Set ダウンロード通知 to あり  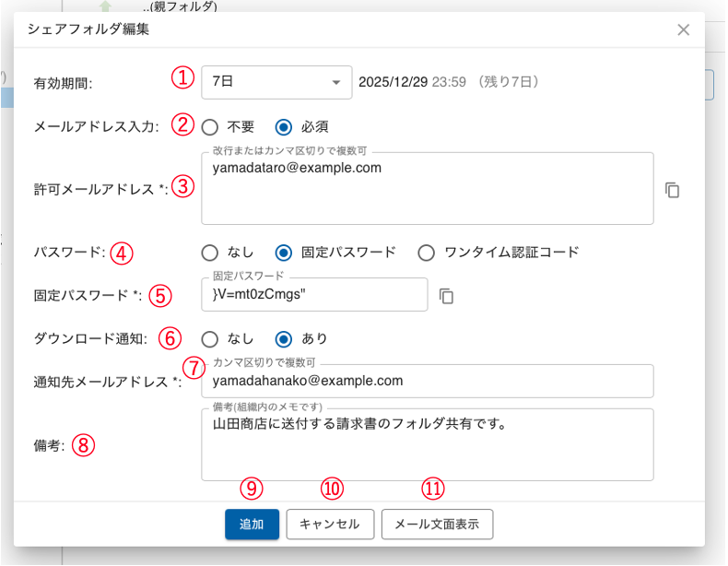coord(284,338)
